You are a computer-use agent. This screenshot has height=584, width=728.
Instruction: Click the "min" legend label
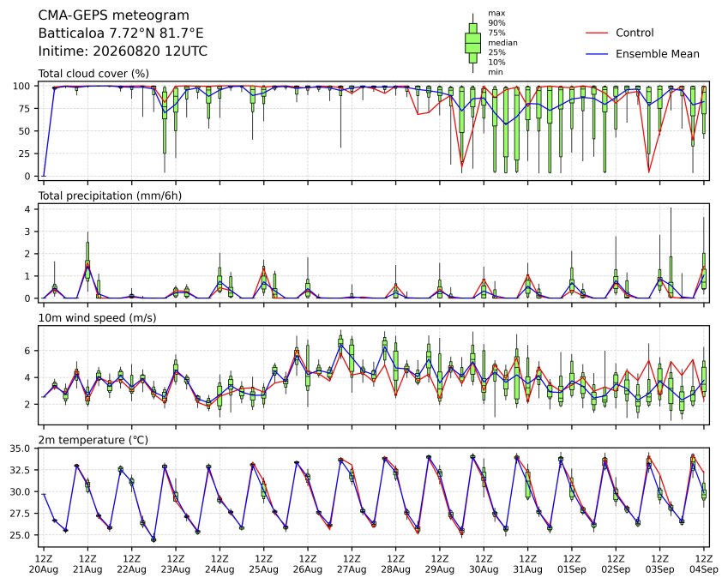[x=495, y=71]
